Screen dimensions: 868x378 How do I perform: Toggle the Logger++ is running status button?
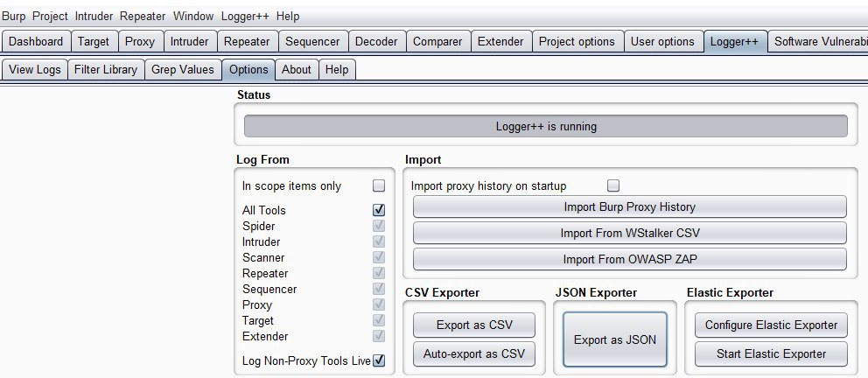[x=546, y=126]
